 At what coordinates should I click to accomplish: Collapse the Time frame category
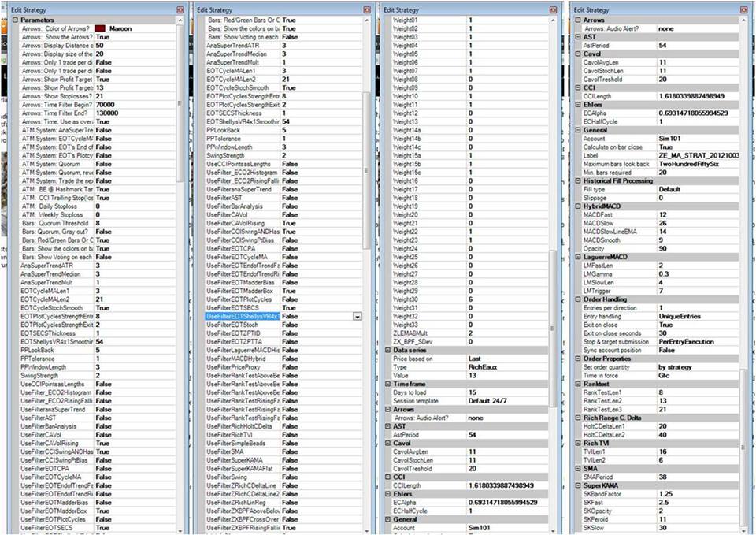pos(387,384)
